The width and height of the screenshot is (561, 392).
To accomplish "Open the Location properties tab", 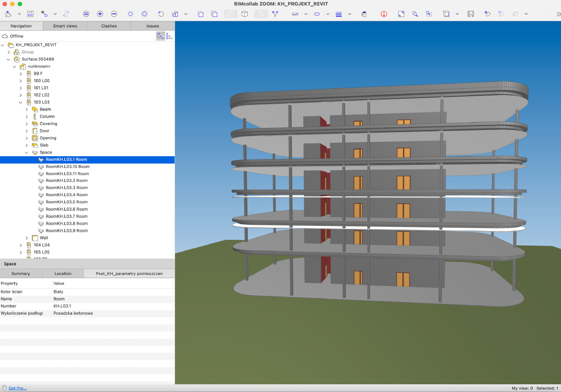I will tap(63, 274).
